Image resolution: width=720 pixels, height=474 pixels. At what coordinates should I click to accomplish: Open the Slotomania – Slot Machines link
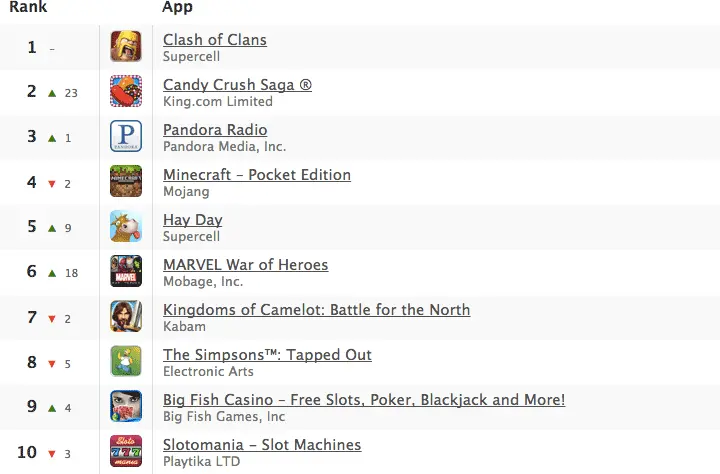[x=262, y=445]
